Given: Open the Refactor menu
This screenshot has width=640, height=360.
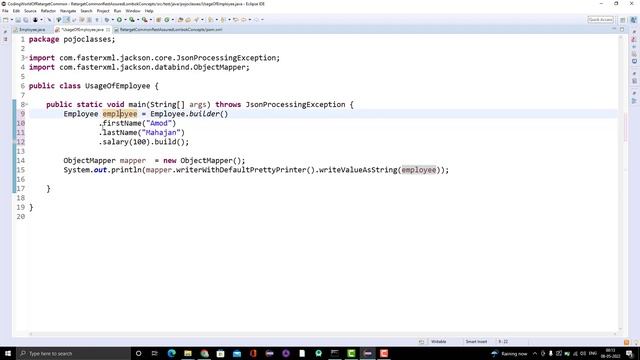Looking at the screenshot, I should [48, 11].
